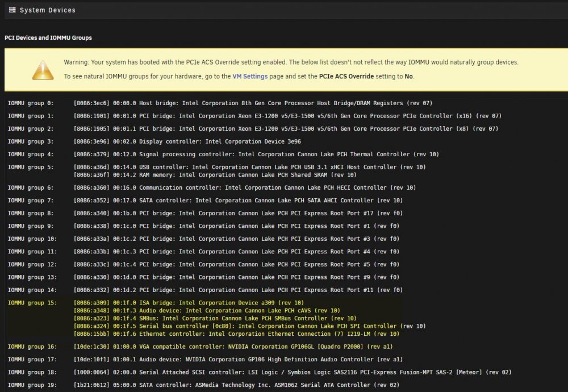Click the 'IOMMU group 16:' label
The width and height of the screenshot is (568, 392).
point(32,347)
